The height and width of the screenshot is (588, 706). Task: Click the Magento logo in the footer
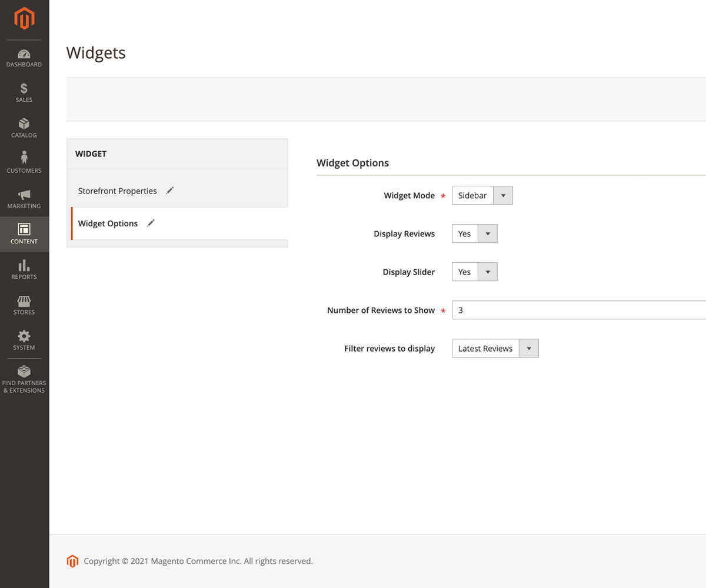pos(72,561)
